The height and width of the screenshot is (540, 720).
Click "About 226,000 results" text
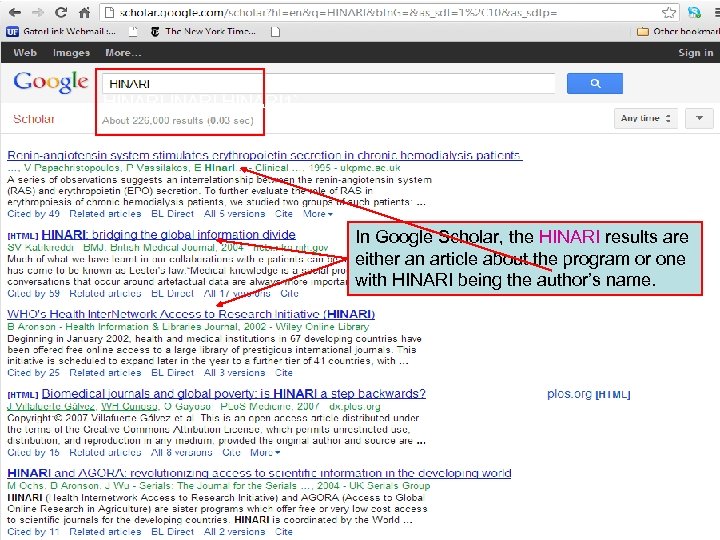click(152, 120)
